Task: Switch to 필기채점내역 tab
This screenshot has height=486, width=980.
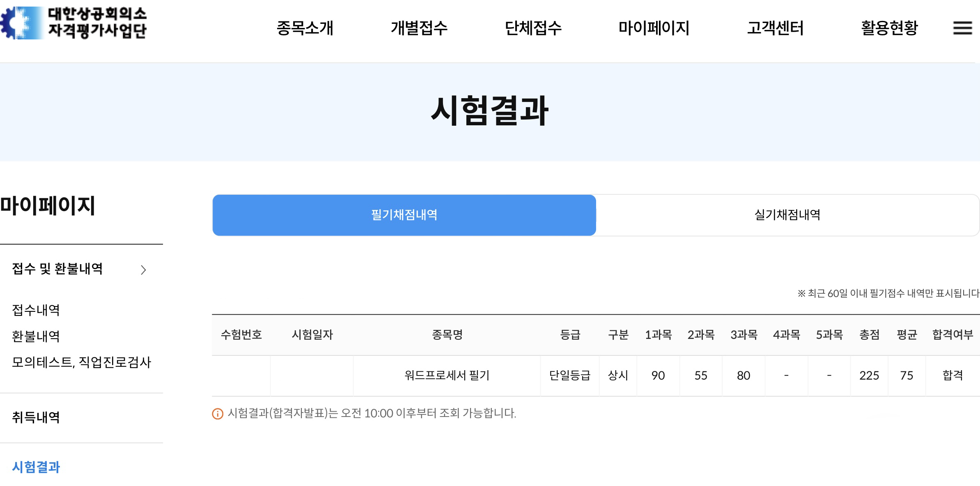Action: click(404, 215)
